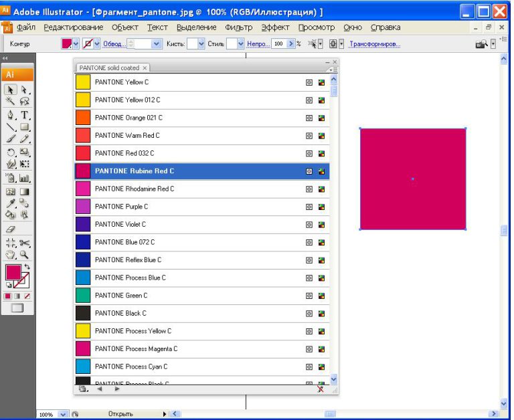The image size is (514, 420).
Task: Open the Фильтр menu
Action: tap(239, 27)
